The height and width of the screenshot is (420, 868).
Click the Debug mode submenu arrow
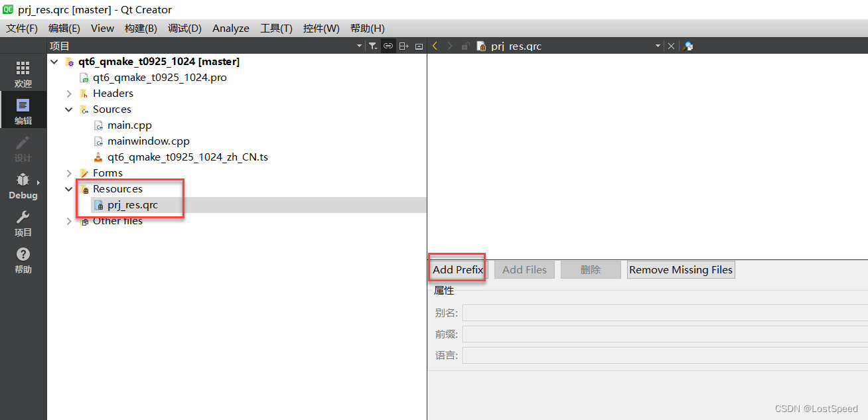38,182
